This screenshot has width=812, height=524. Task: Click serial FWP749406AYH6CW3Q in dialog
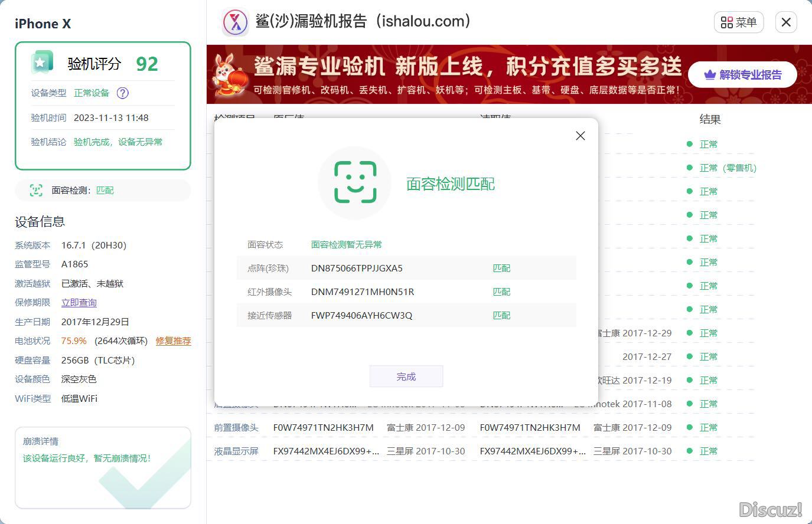tap(361, 315)
